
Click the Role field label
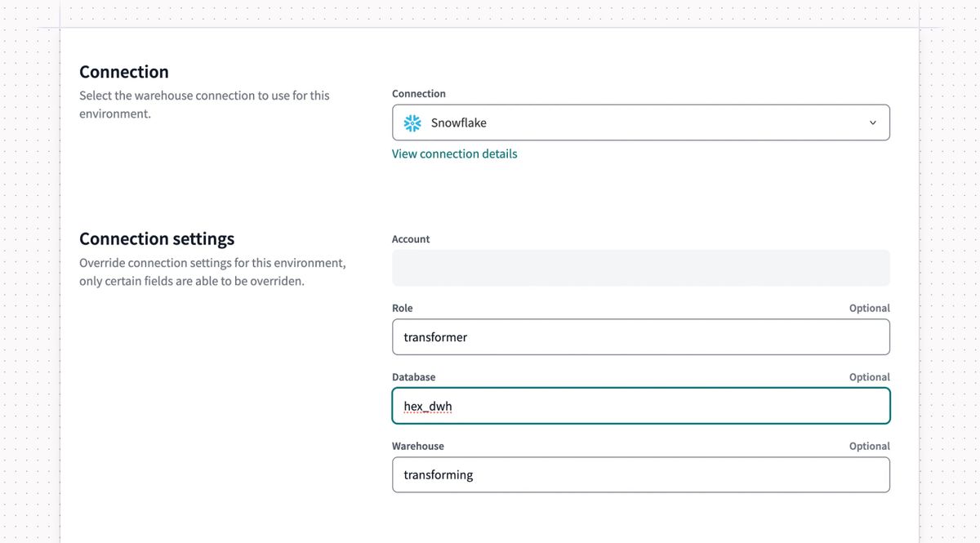click(x=403, y=308)
